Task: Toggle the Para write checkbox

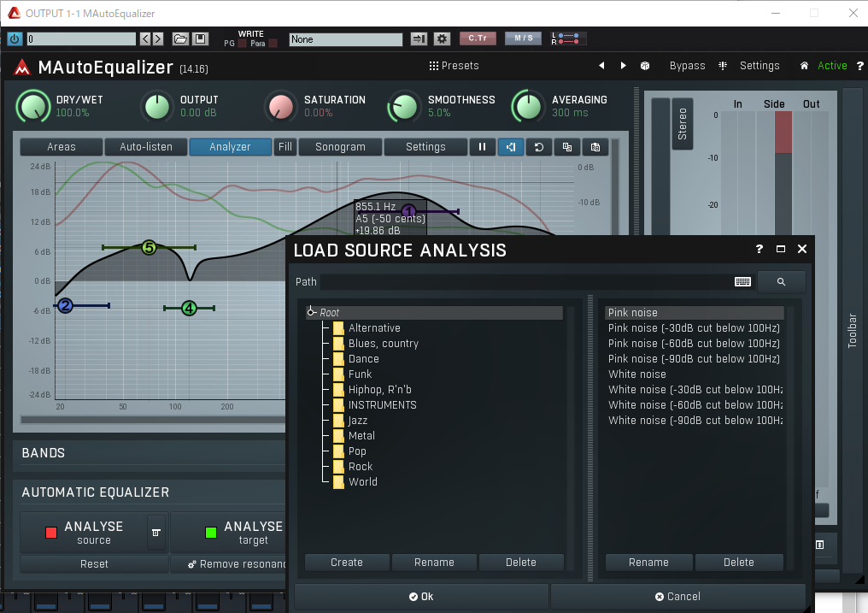Action: tap(273, 44)
